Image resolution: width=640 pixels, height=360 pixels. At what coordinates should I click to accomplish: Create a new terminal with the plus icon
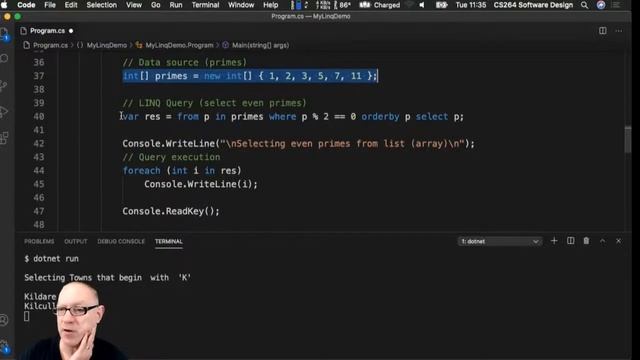[554, 241]
